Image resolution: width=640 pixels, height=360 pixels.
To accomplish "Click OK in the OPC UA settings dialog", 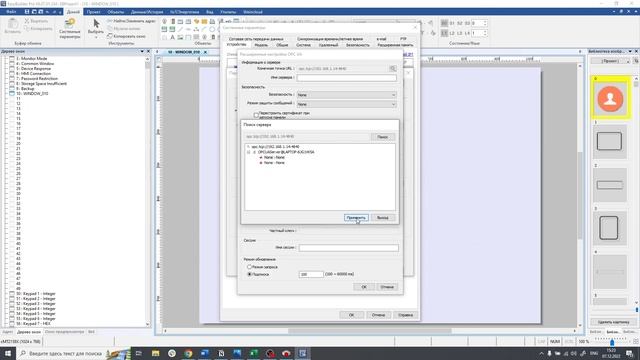I will click(364, 287).
